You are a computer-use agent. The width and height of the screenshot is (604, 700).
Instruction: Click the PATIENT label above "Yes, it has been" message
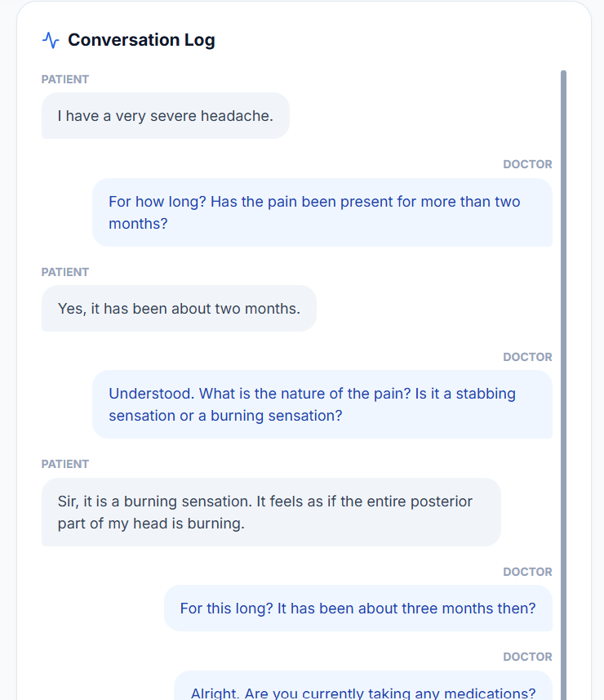coord(65,272)
